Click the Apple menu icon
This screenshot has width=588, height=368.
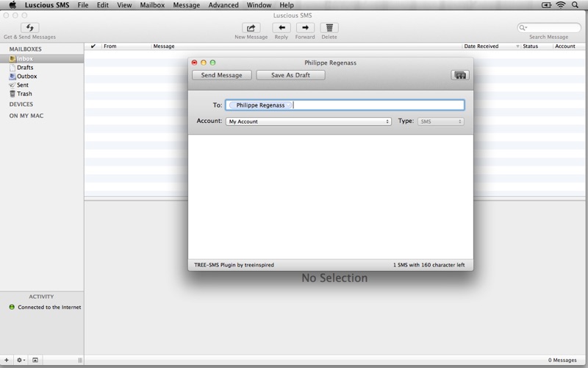[x=12, y=5]
